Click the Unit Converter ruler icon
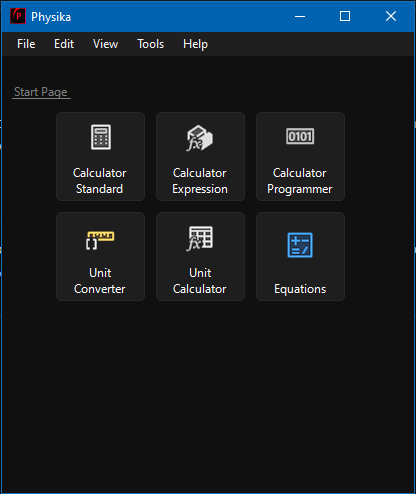The height and width of the screenshot is (494, 416). point(100,240)
